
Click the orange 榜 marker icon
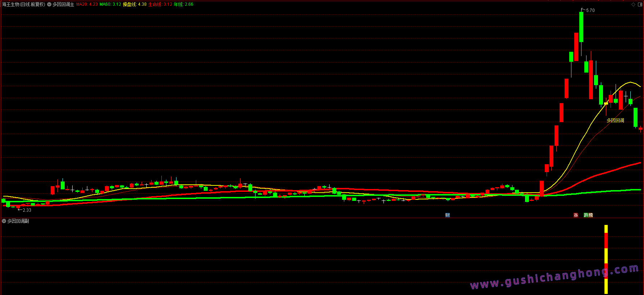coord(590,215)
